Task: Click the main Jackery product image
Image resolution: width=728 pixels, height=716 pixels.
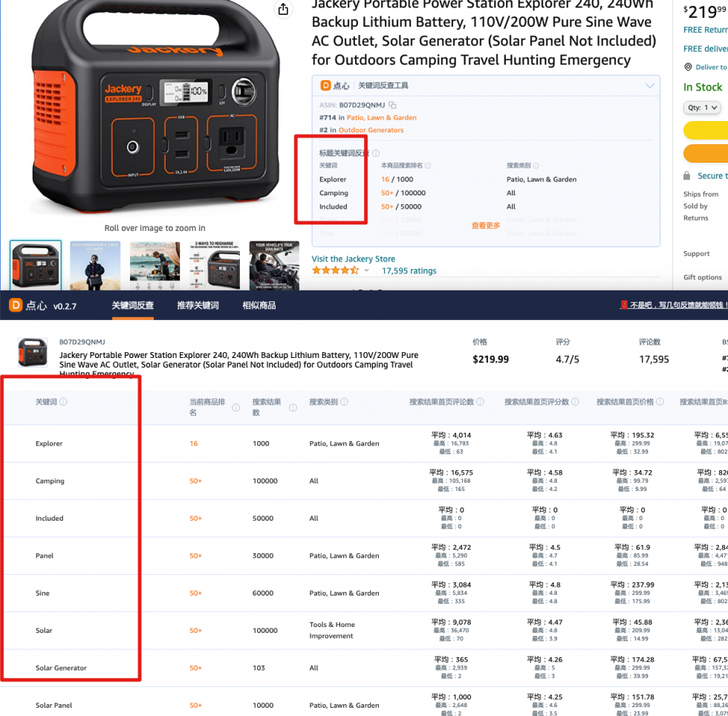Action: coord(155,106)
